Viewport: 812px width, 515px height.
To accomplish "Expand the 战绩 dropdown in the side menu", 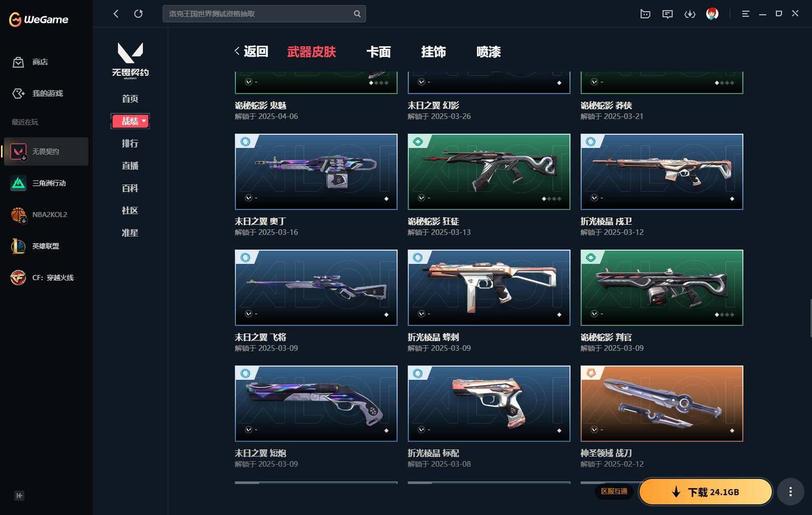I will [x=130, y=121].
